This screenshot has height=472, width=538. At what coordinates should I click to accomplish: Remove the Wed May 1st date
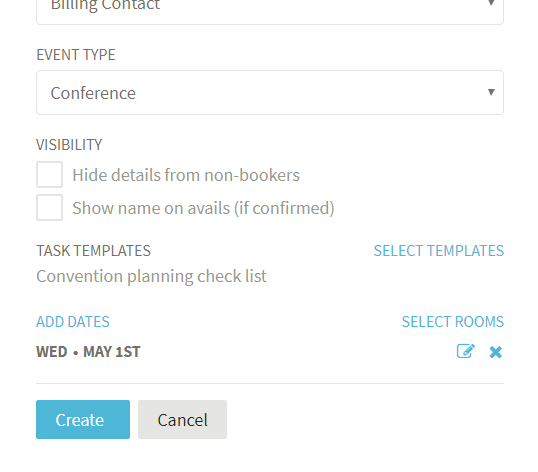point(496,352)
